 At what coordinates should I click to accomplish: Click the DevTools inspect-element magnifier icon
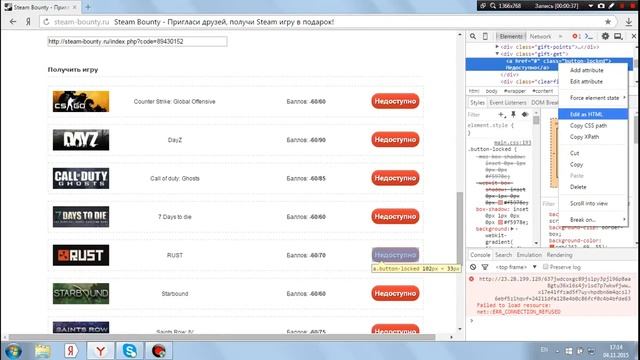click(473, 36)
